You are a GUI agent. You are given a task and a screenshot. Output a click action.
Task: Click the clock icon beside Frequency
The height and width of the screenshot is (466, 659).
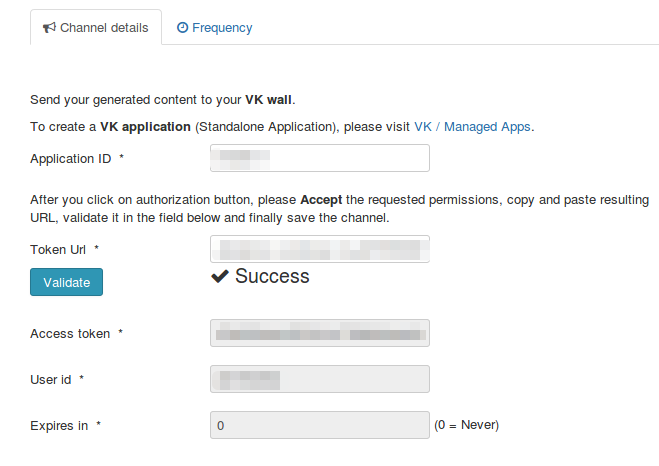[x=182, y=28]
